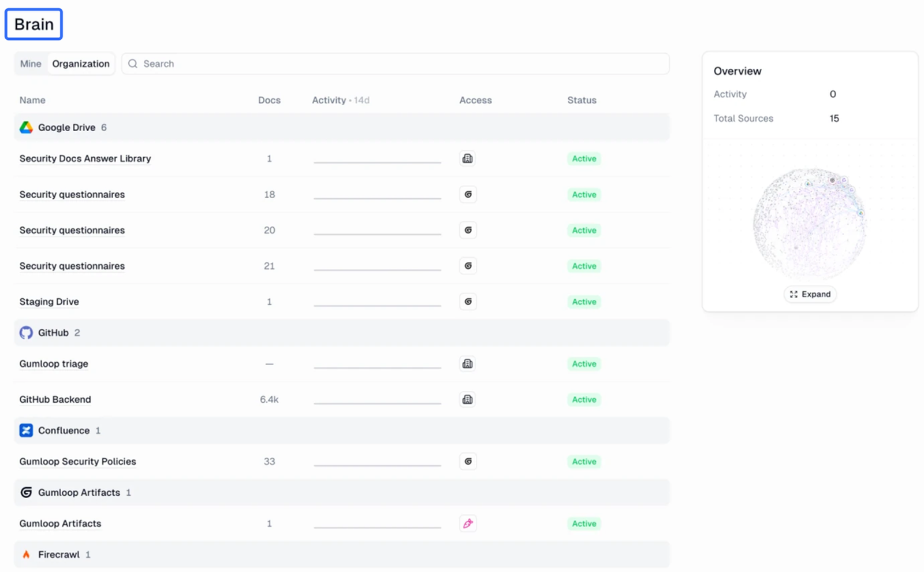Click access icon for Security Docs Answer Library
Viewport: 924px width, 575px height.
[x=468, y=158]
